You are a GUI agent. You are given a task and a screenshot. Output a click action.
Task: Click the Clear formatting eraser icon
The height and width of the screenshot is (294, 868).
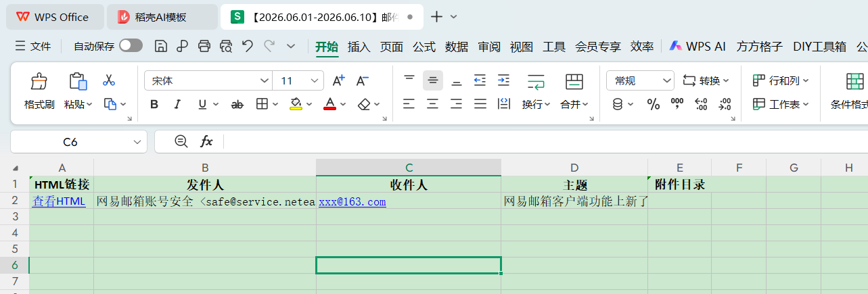[365, 104]
